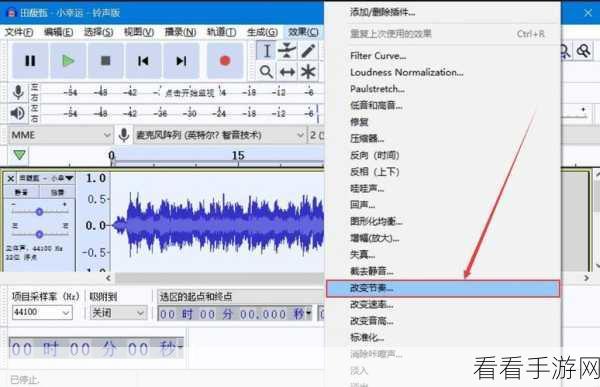The height and width of the screenshot is (387, 600).
Task: Click the right arrow of the horizontal scrollbar
Action: (587, 278)
